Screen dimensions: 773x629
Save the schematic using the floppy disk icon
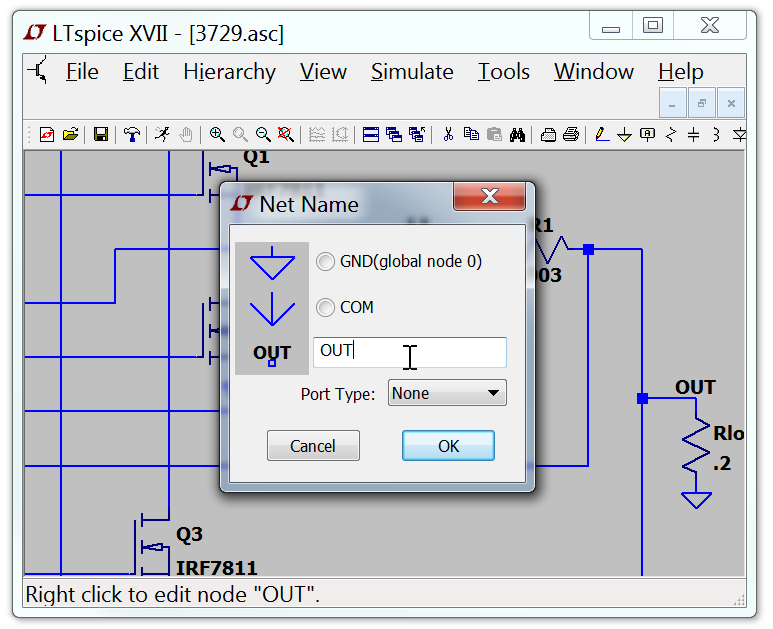[x=101, y=134]
